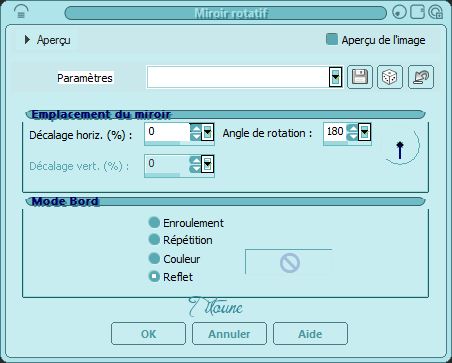The image size is (452, 363).
Task: Click the first round icon after the title
Action: coord(400,13)
